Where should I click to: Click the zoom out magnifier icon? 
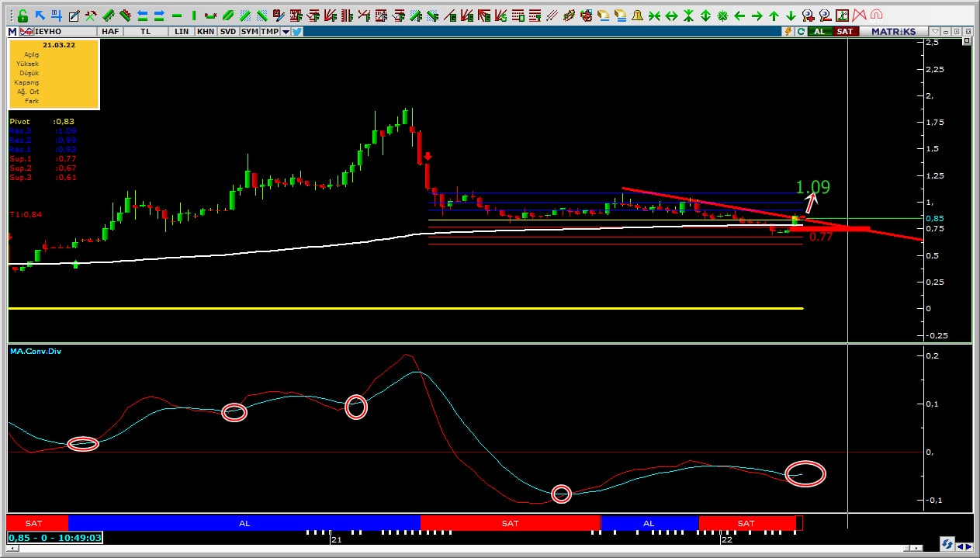[825, 16]
